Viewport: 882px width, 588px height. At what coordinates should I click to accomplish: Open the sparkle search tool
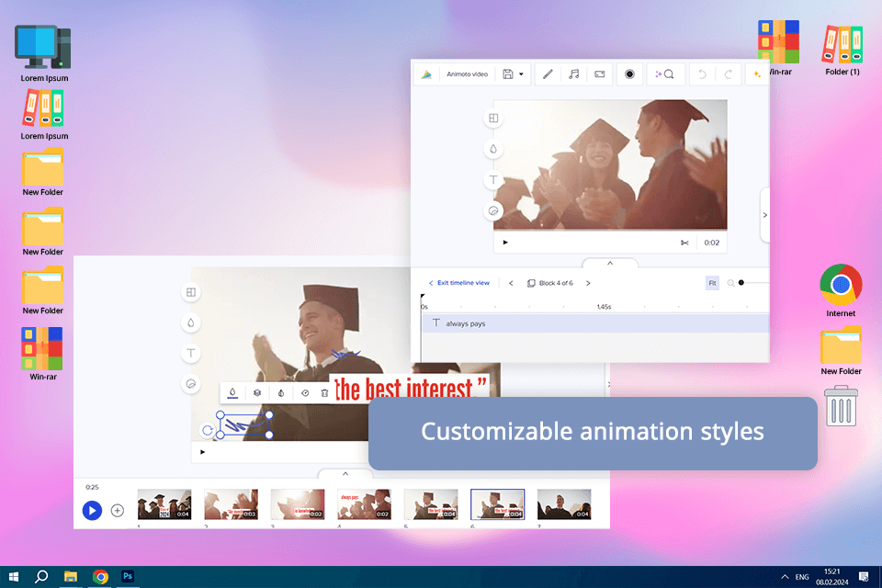tap(665, 74)
